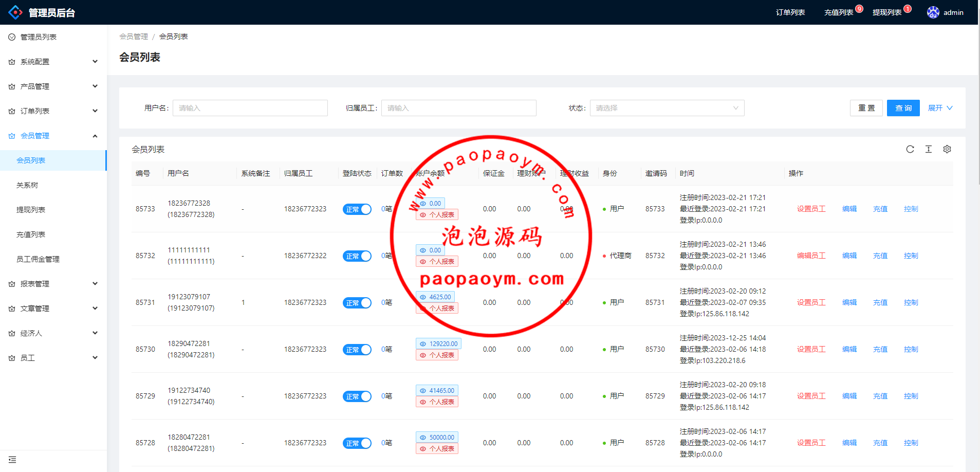
Task: Click the 查询 search button
Action: pyautogui.click(x=903, y=108)
